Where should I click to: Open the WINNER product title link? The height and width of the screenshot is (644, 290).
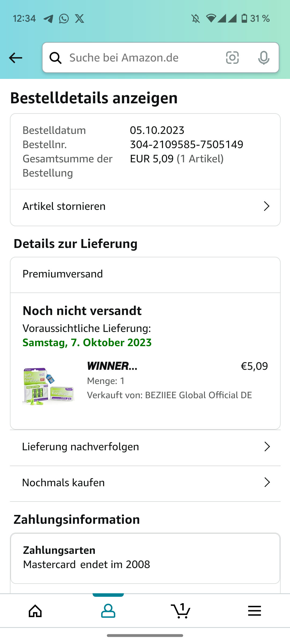click(x=112, y=366)
